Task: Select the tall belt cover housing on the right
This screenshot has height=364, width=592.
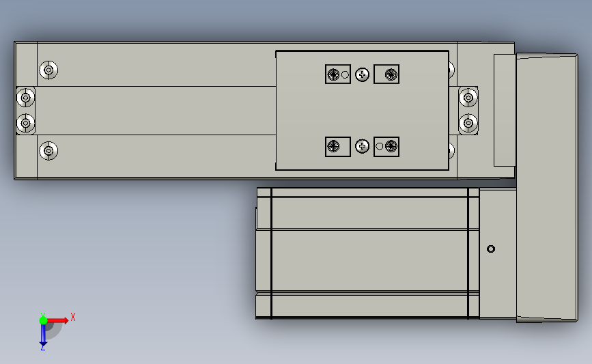Action: pos(547,188)
